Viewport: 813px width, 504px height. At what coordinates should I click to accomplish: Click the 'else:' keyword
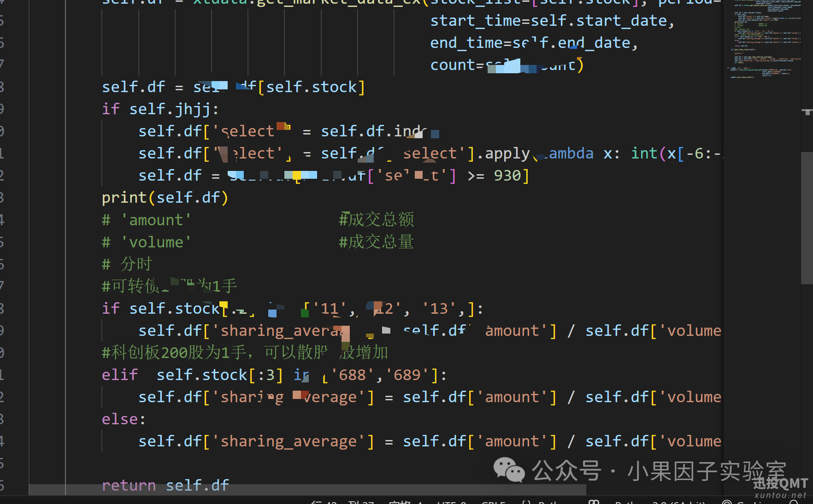124,419
